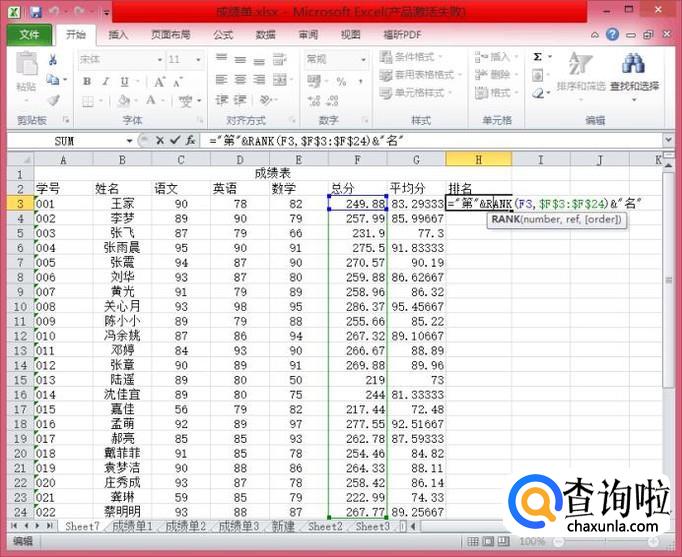Click the Decrease Indent icon

(x=222, y=100)
